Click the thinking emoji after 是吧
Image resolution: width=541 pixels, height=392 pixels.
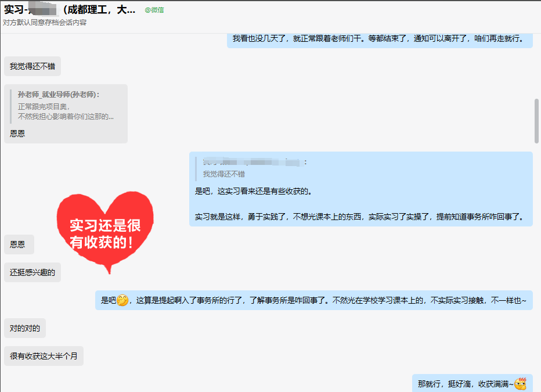[x=122, y=300]
